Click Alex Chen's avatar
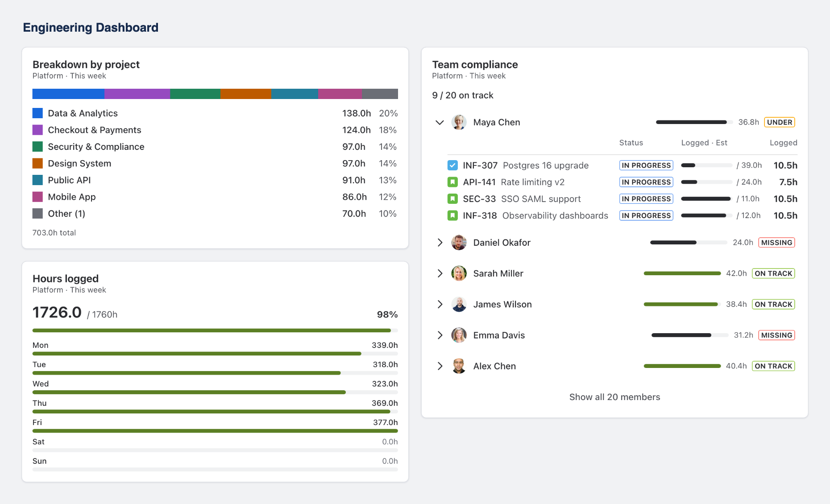This screenshot has width=830, height=504. click(459, 366)
